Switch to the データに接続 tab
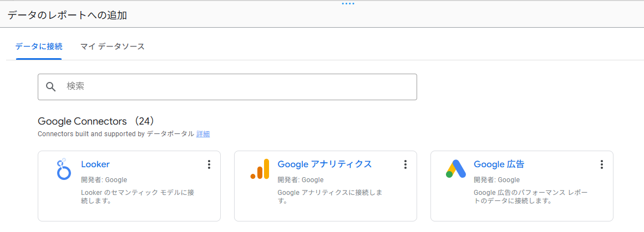Image resolution: width=644 pixels, height=232 pixels. [39, 47]
